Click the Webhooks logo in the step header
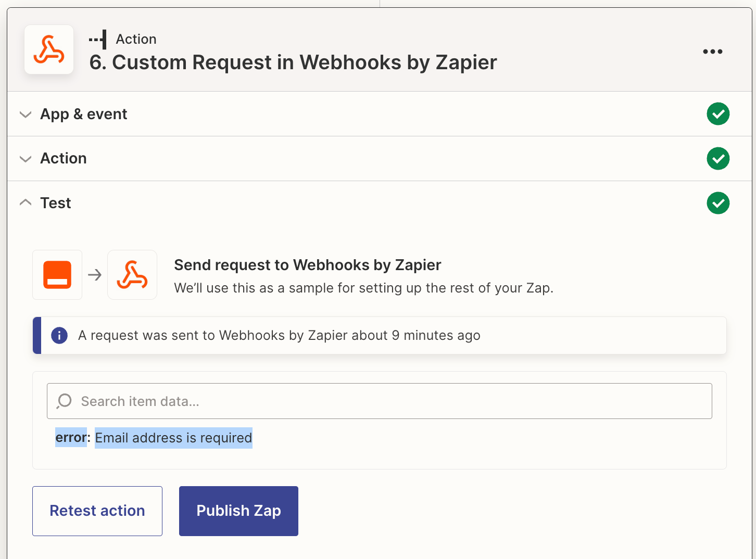Image resolution: width=756 pixels, height=559 pixels. [49, 50]
